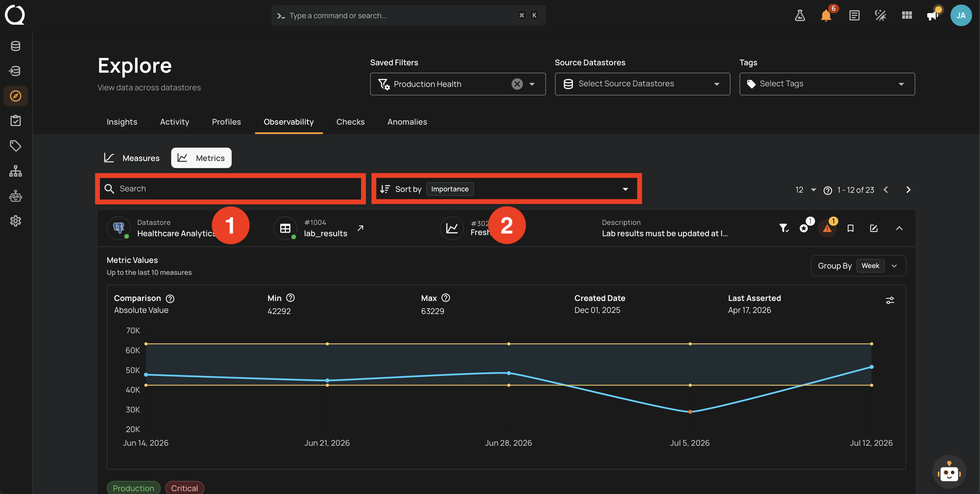Click the Jul 5 anomalous data point
The height and width of the screenshot is (494, 980).
tap(690, 412)
